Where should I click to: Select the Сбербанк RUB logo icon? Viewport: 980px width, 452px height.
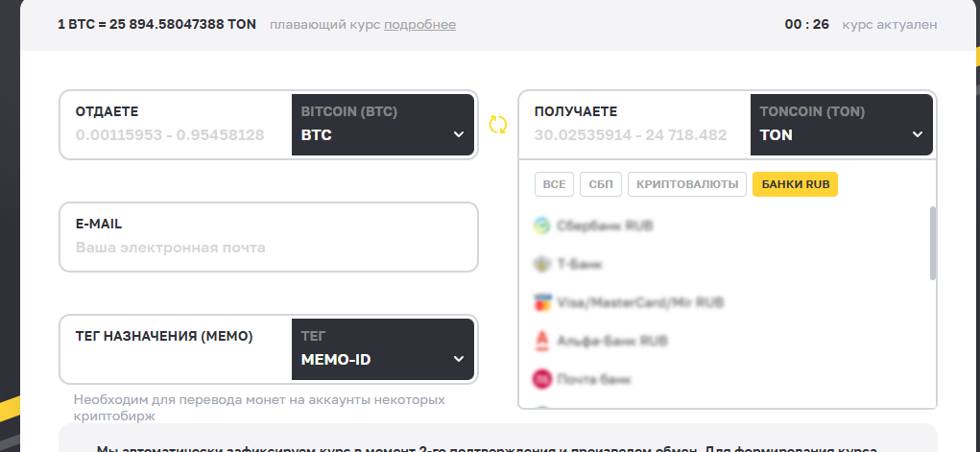click(541, 226)
